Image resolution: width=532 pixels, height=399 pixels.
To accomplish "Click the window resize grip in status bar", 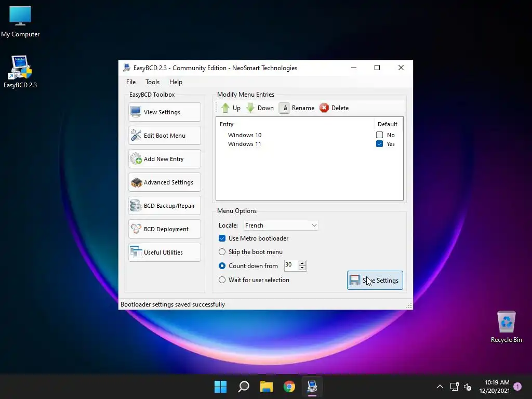I will coord(409,305).
